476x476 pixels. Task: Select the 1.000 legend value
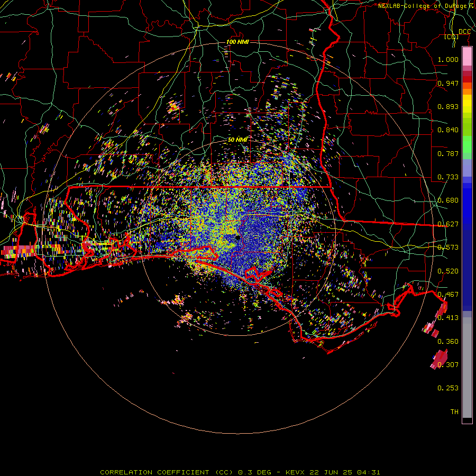(x=448, y=59)
